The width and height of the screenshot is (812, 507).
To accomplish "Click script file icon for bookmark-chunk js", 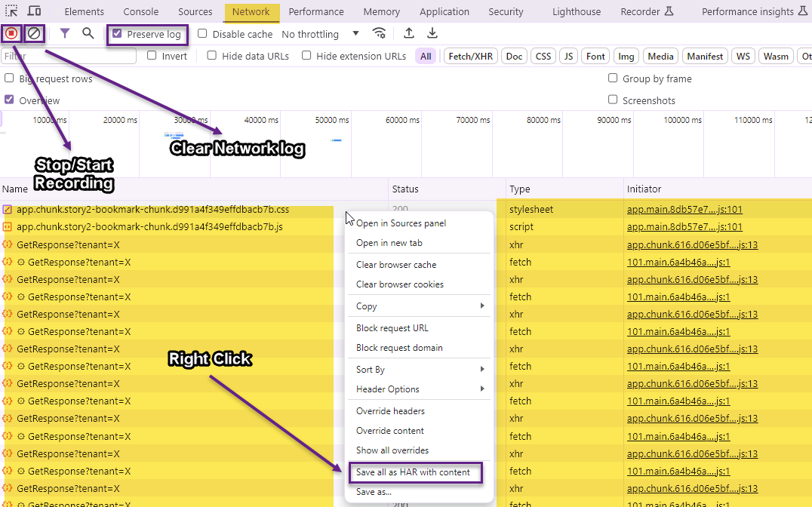I will [8, 227].
